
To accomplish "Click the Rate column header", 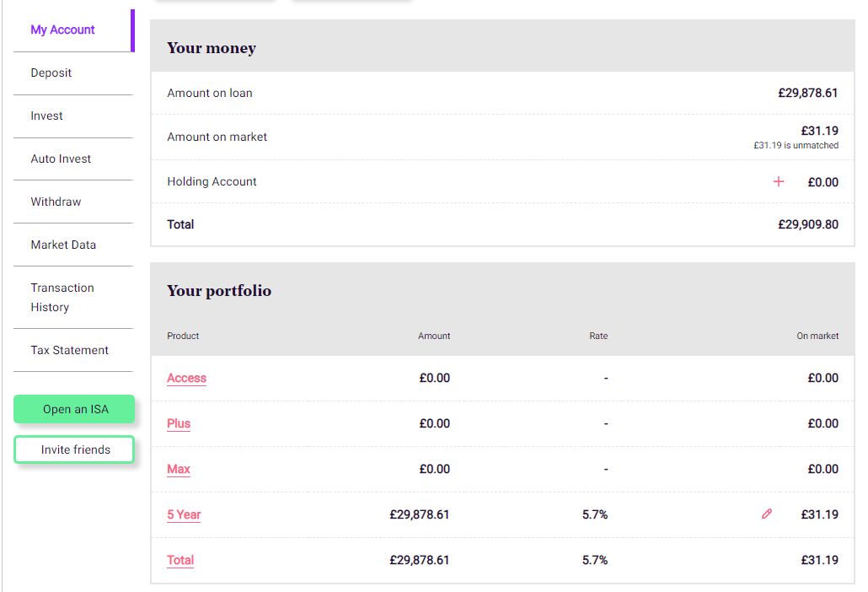I will (x=598, y=336).
